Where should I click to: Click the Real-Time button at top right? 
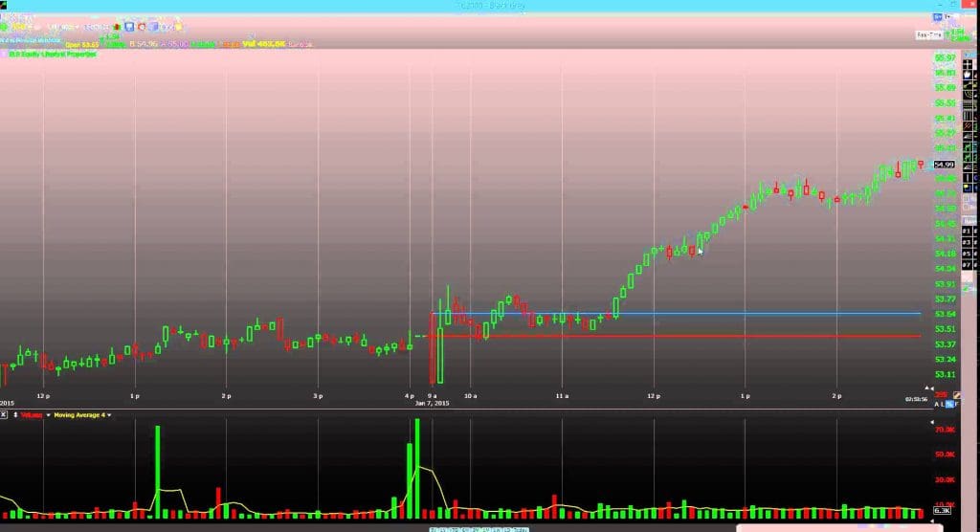[928, 35]
